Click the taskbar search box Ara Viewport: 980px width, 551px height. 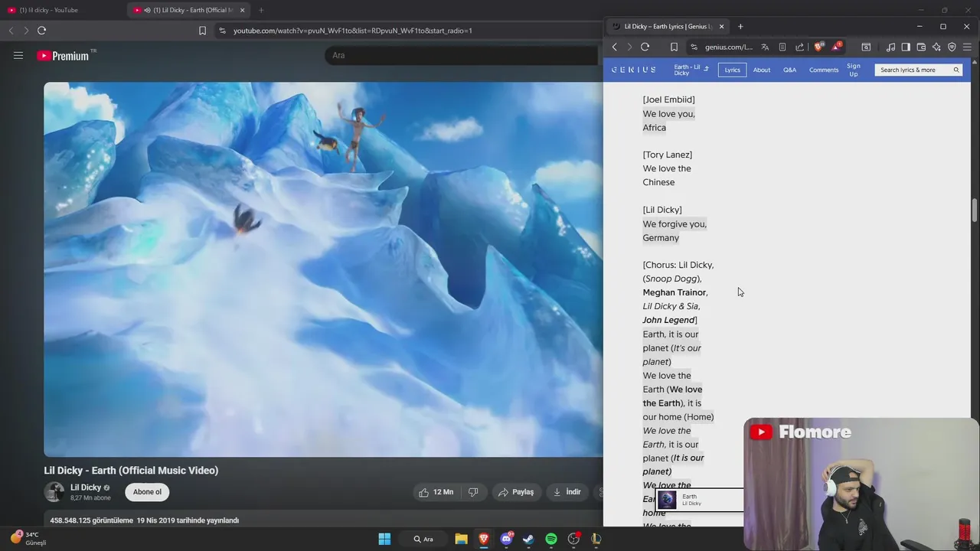point(423,539)
